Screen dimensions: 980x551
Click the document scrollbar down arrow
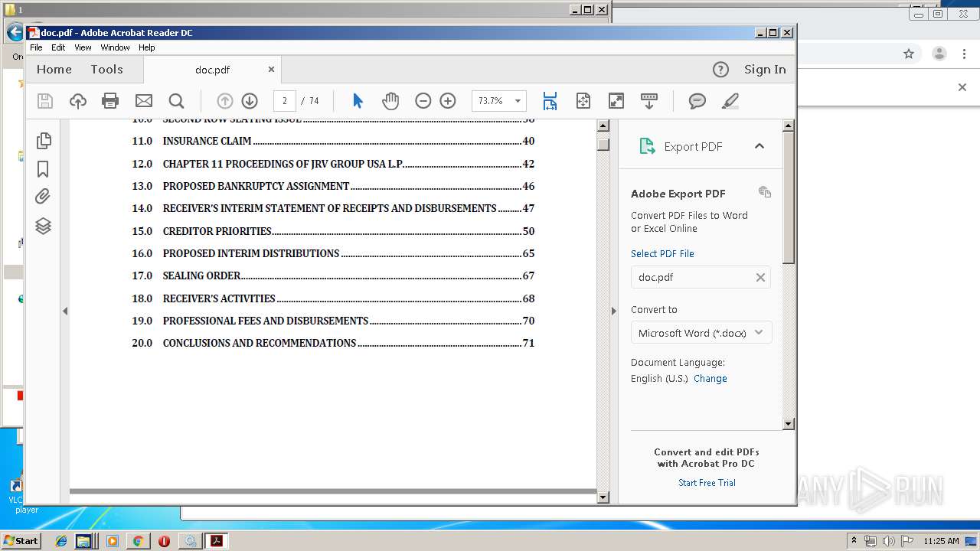coord(603,497)
